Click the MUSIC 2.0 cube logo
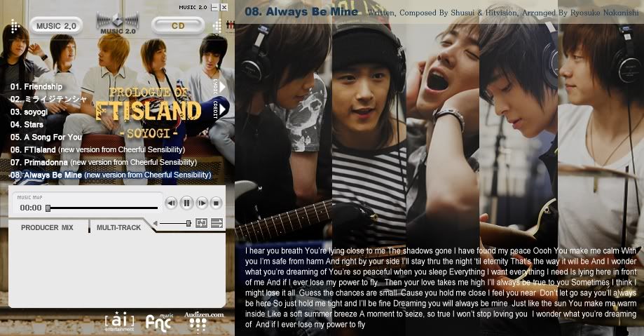Image resolution: width=644 pixels, height=336 pixels. coord(118,23)
